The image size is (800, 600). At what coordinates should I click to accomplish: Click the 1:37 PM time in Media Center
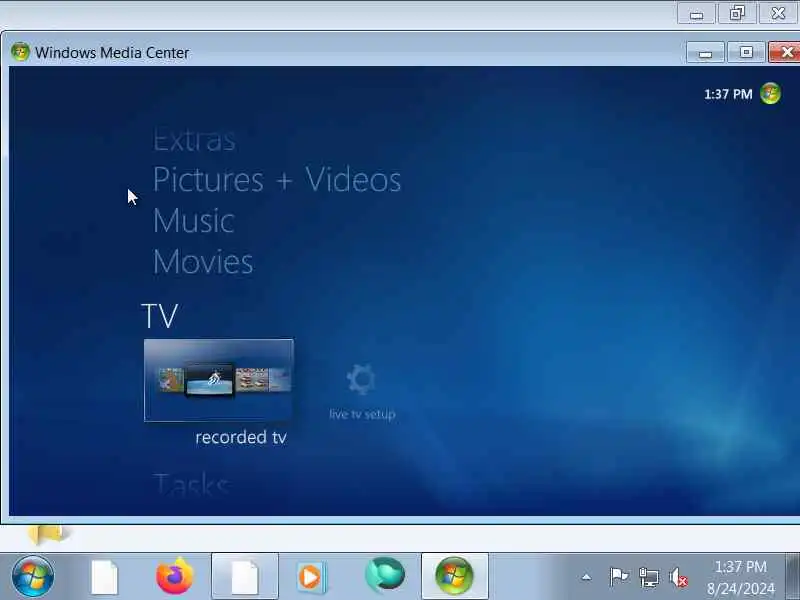pos(728,94)
